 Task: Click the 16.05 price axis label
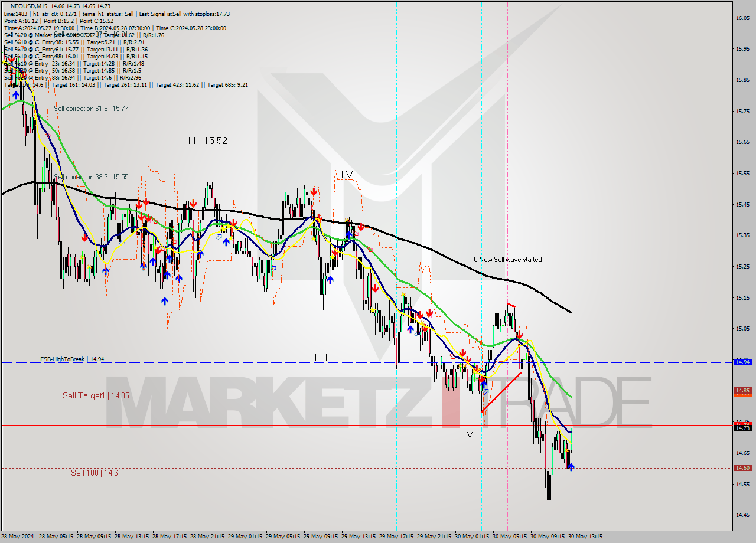742,18
